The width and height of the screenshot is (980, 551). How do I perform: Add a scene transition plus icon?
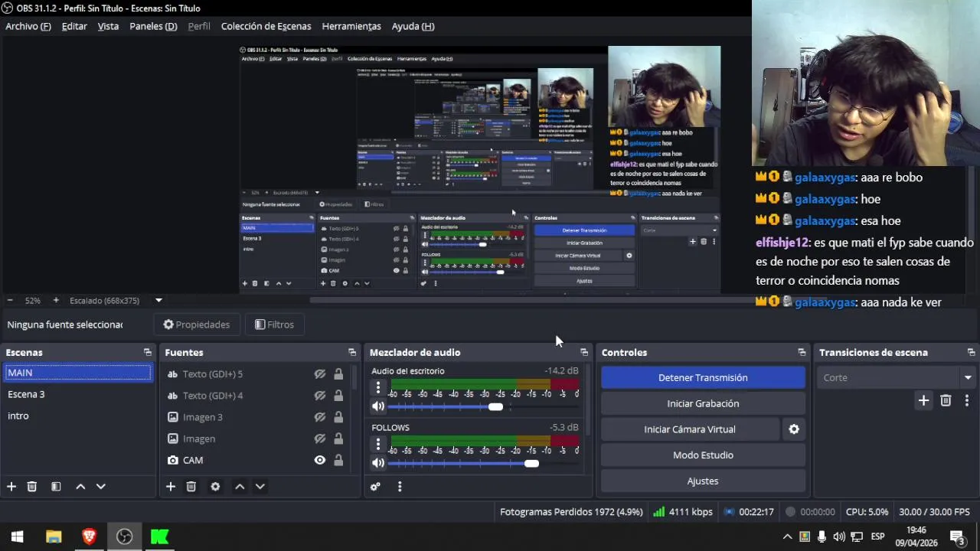click(923, 400)
